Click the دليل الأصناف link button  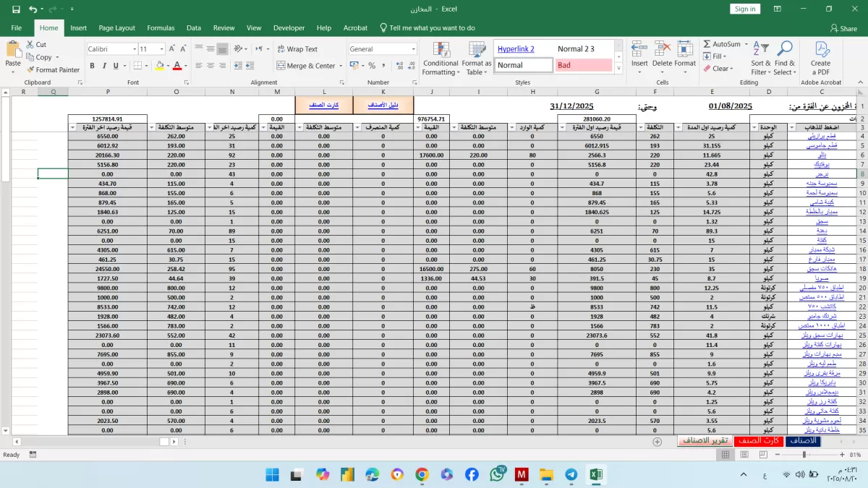click(383, 106)
